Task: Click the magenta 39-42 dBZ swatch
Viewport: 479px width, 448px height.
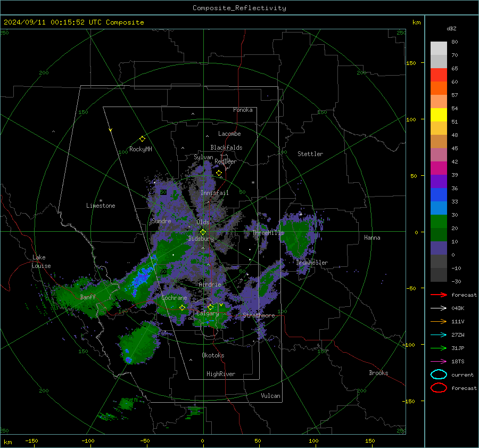Action: pos(439,168)
